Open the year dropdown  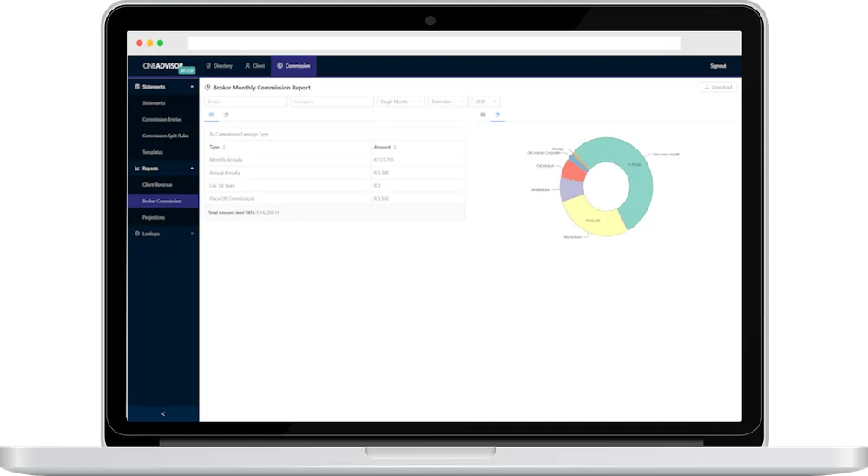coord(485,102)
